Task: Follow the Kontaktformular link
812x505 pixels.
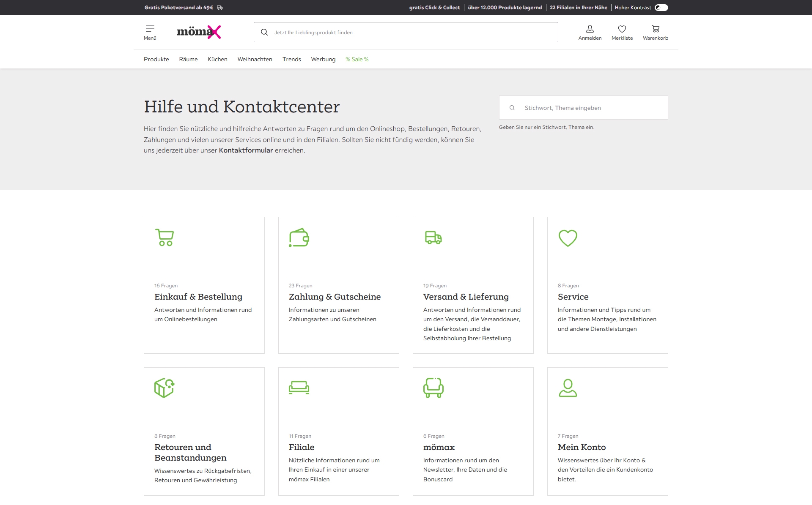Action: click(x=246, y=150)
